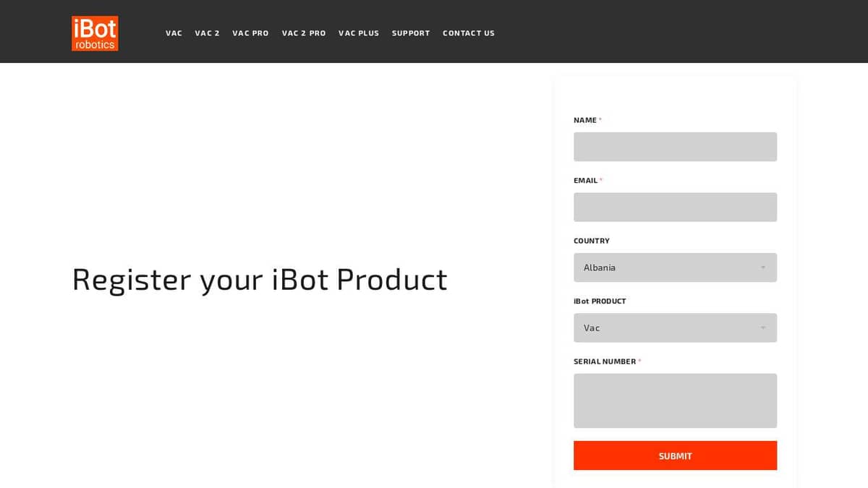This screenshot has width=868, height=488.
Task: Select VAC 2 in the navigation bar
Action: pyautogui.click(x=208, y=33)
